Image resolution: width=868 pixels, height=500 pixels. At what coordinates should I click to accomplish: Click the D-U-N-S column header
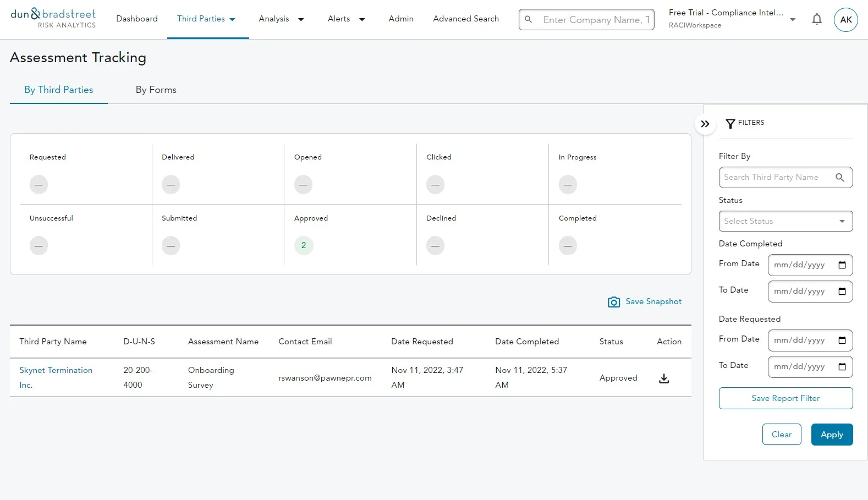click(139, 342)
